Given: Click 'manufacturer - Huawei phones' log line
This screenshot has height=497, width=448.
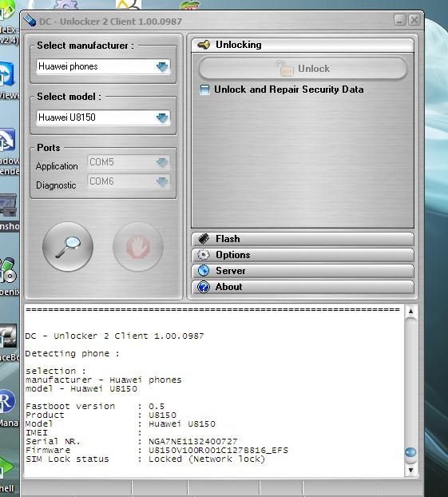Looking at the screenshot, I should (x=104, y=380).
